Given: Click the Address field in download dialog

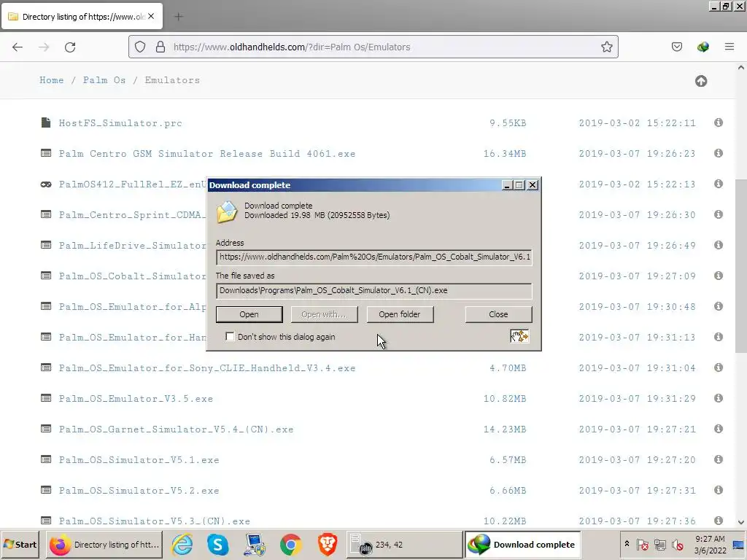Looking at the screenshot, I should point(374,257).
